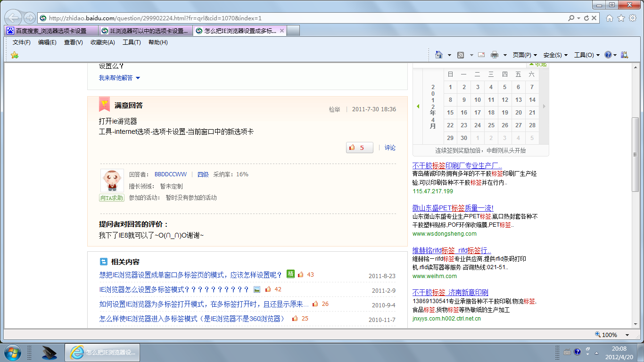Click the Windows Start button
The width and height of the screenshot is (644, 362).
click(12, 352)
